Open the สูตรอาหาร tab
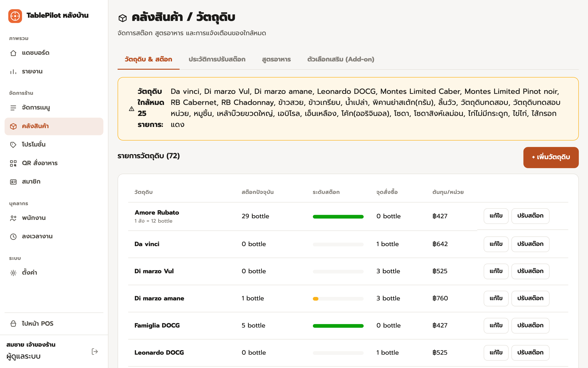Viewport: 588px width, 368px height. click(x=276, y=59)
